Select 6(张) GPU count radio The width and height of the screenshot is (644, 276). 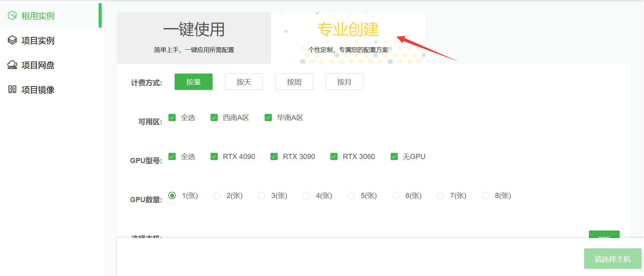(396, 196)
